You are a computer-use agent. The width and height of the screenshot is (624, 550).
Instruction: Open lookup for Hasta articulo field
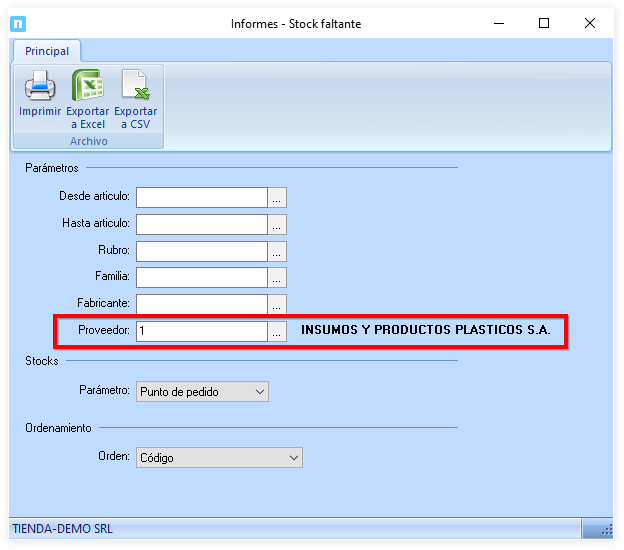pyautogui.click(x=278, y=224)
